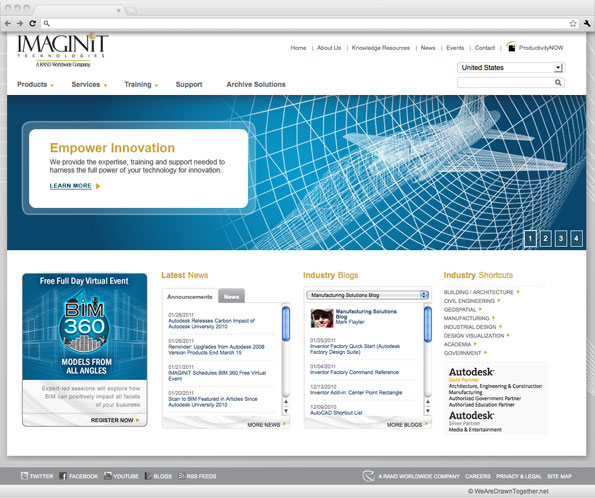Screen dimensions: 595x498
Task: Select the Announcements tab
Action: click(x=190, y=296)
